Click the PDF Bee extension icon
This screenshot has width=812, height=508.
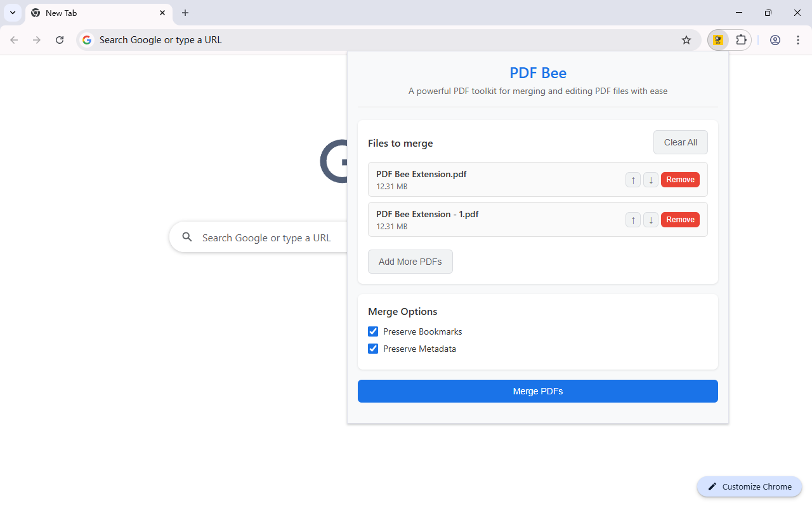click(718, 40)
